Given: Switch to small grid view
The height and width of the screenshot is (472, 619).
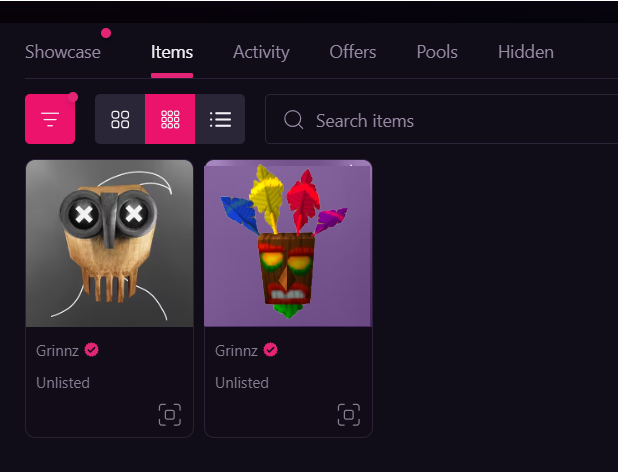Looking at the screenshot, I should tap(170, 119).
